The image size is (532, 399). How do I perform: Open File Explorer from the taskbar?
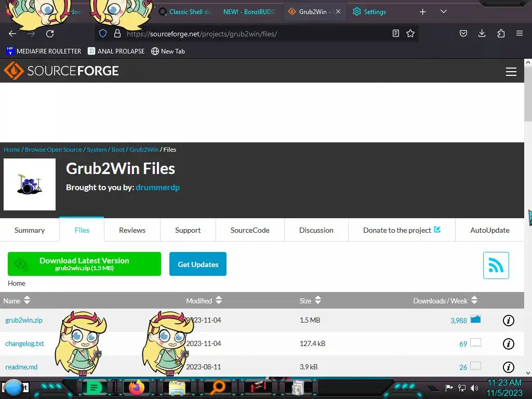(177, 388)
